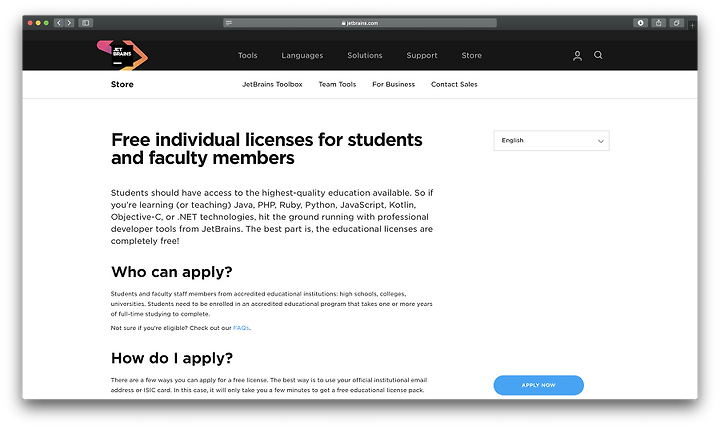Open the account profile icon
This screenshot has width=720, height=429.
(577, 56)
